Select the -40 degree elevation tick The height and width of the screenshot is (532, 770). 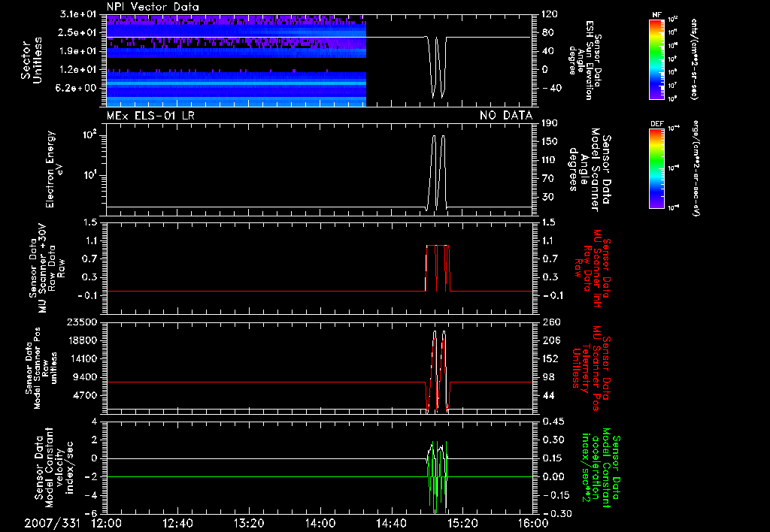[551, 88]
